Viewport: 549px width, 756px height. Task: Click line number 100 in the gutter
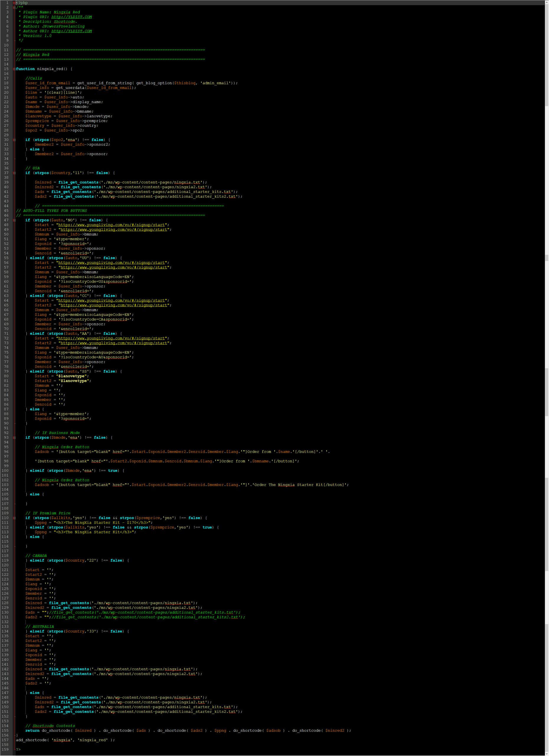[x=5, y=471]
